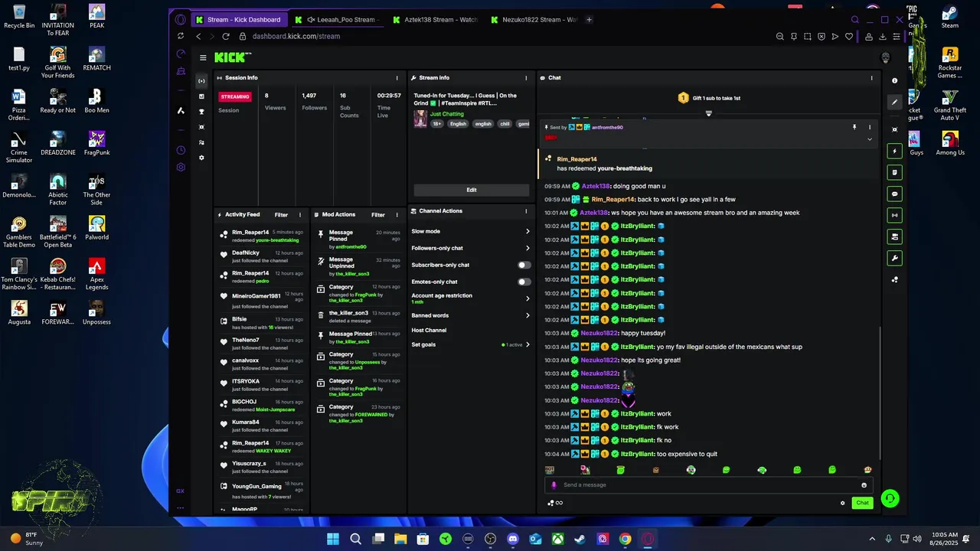Viewport: 980px width, 551px height.
Task: Launch Steam from desktop
Action: pyautogui.click(x=950, y=16)
